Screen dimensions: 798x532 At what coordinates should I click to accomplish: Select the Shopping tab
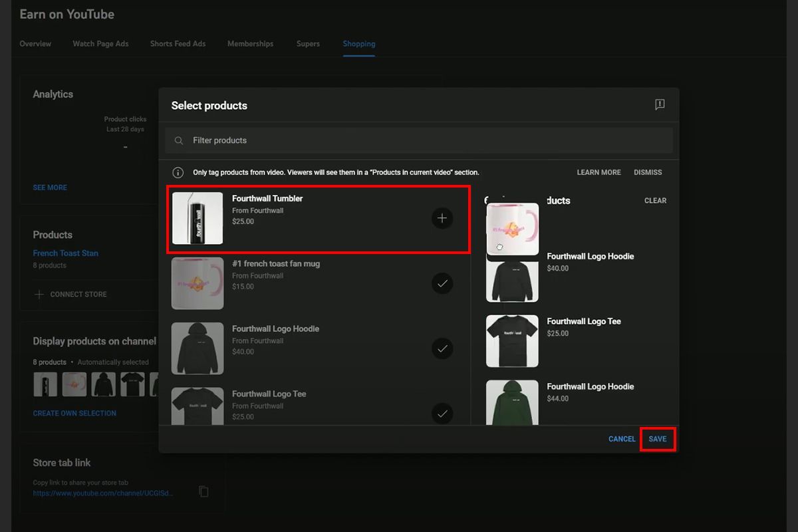[x=359, y=44]
